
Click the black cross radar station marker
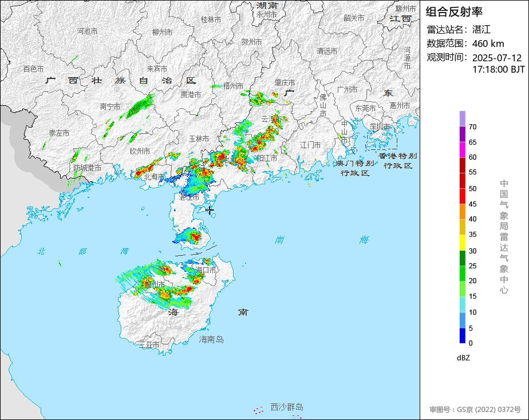(x=210, y=211)
